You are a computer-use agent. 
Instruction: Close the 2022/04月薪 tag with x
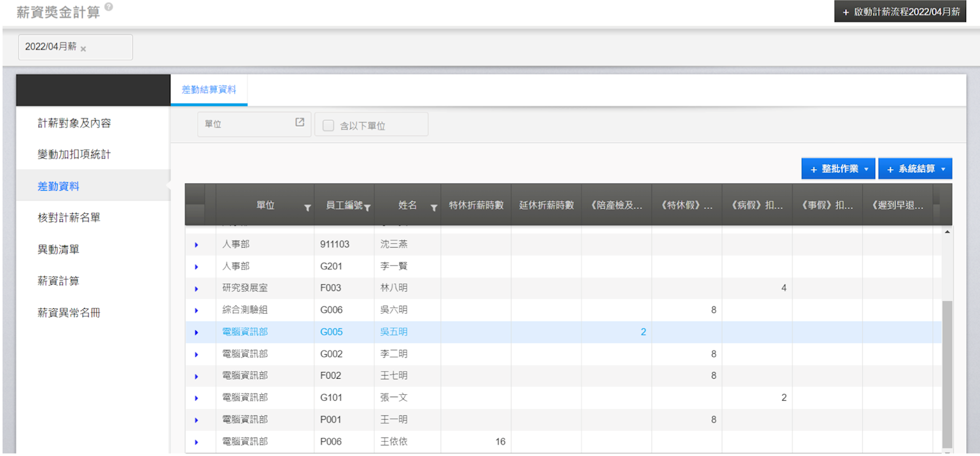click(83, 49)
